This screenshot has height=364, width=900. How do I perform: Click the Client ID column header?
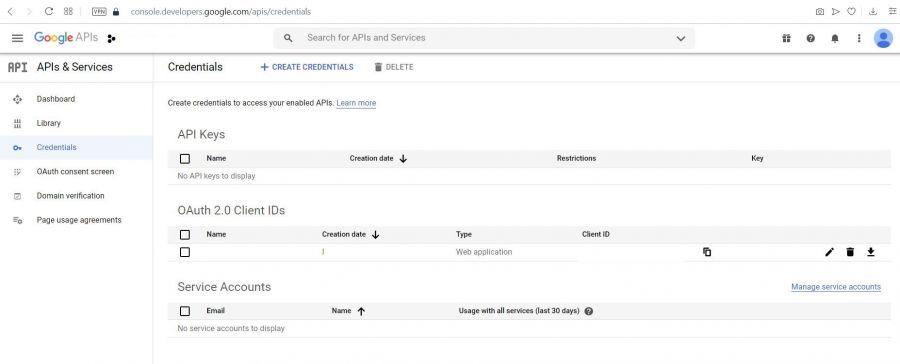coord(596,234)
